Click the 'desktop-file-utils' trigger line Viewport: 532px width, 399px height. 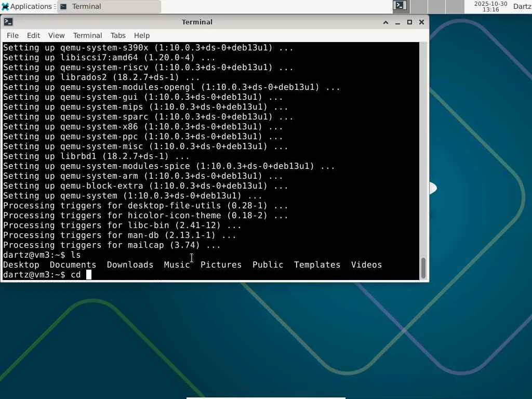click(145, 205)
